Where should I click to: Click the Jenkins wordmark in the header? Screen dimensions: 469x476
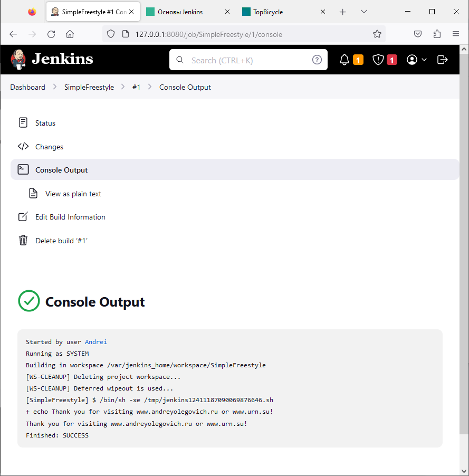62,59
